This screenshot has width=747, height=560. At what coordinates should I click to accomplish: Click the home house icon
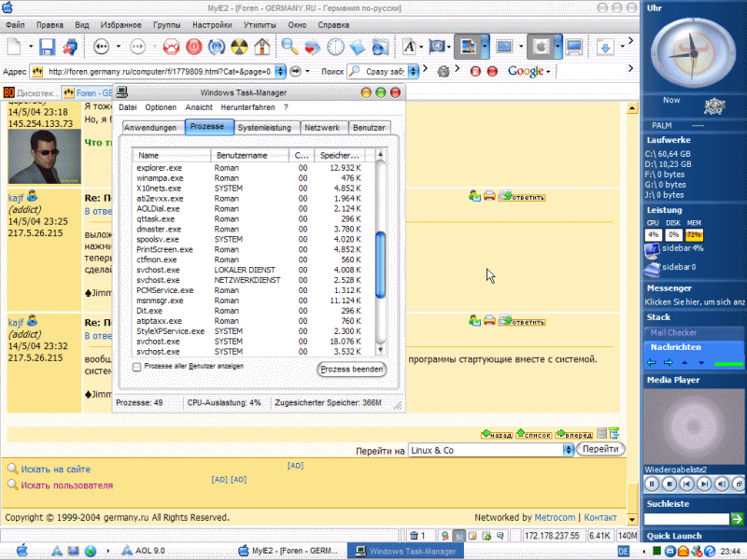point(262,47)
